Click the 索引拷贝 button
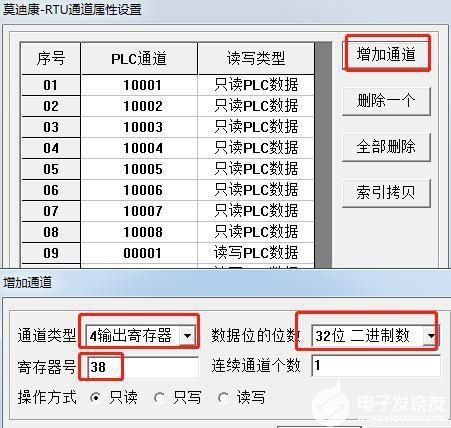451x428 pixels. coord(386,193)
